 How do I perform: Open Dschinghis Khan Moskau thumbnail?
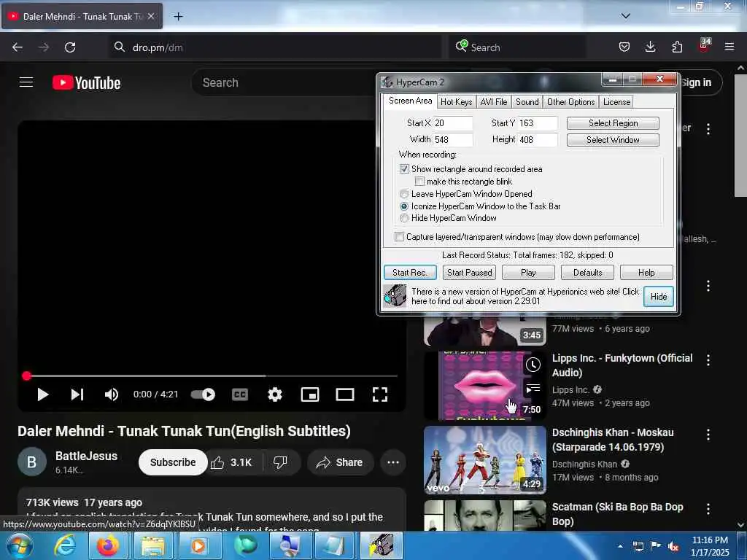485,460
